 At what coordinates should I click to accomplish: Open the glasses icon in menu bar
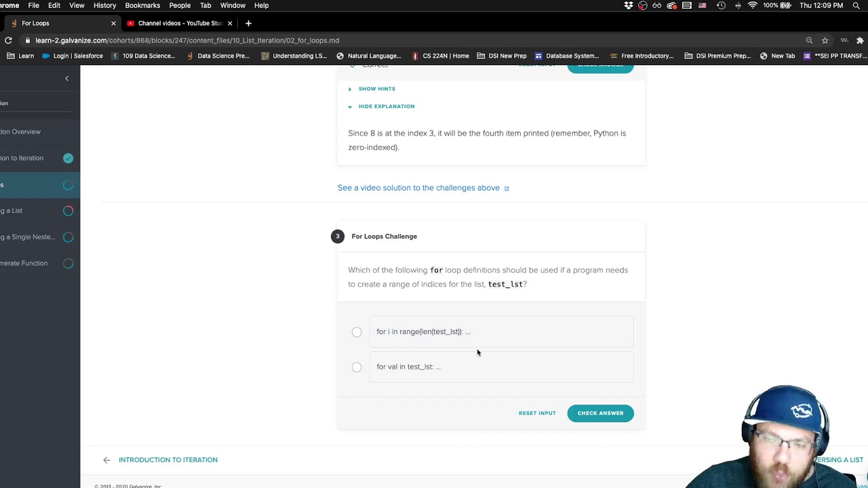(657, 5)
